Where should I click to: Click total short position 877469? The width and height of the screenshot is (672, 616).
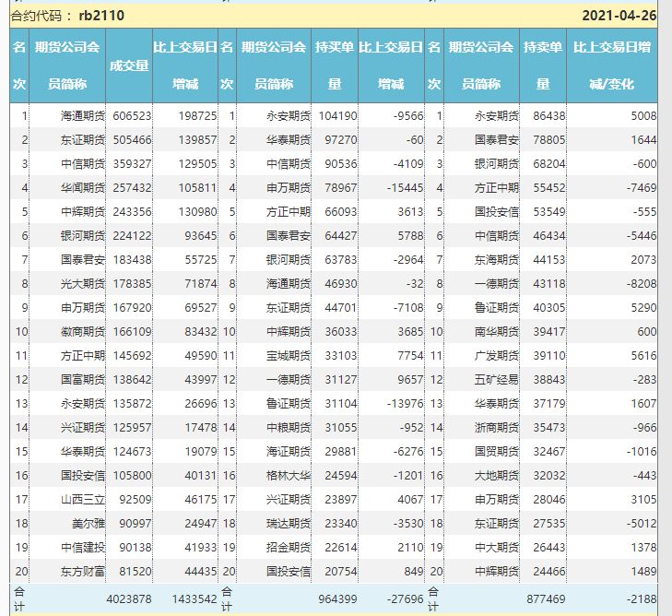(546, 599)
